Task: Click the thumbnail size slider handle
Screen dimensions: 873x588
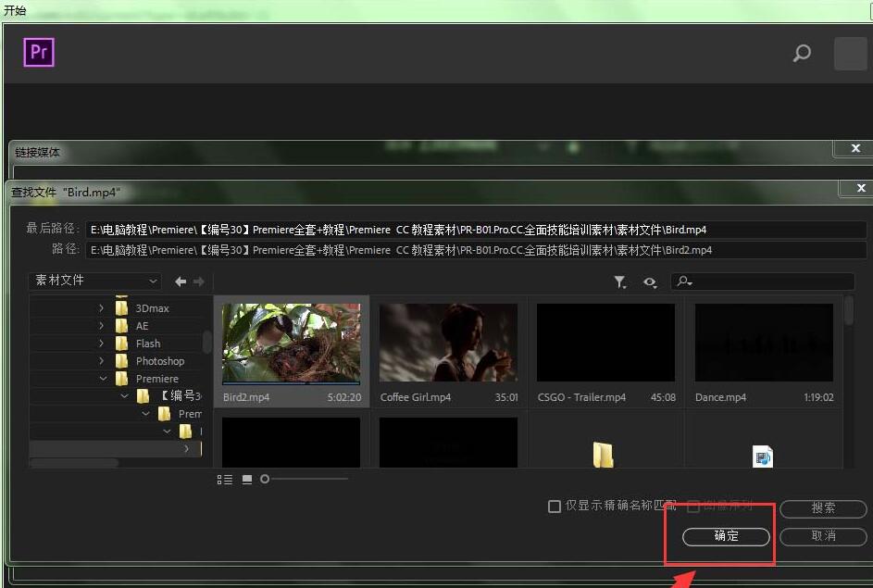Action: point(265,480)
